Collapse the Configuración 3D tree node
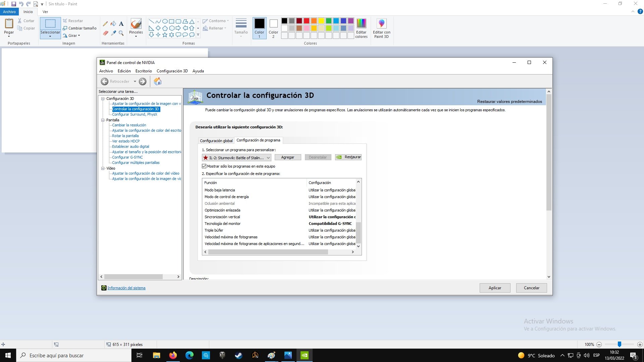 click(103, 99)
